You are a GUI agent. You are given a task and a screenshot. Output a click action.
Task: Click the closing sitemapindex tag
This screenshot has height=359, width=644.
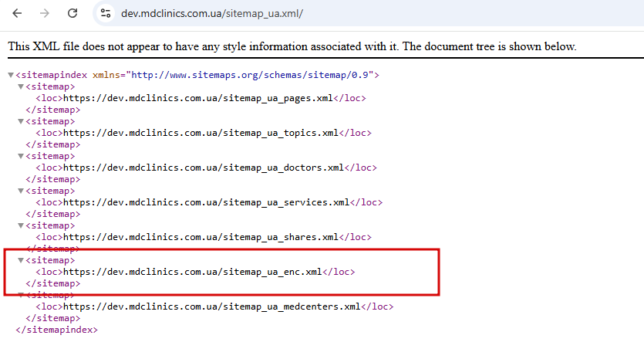tap(56, 330)
